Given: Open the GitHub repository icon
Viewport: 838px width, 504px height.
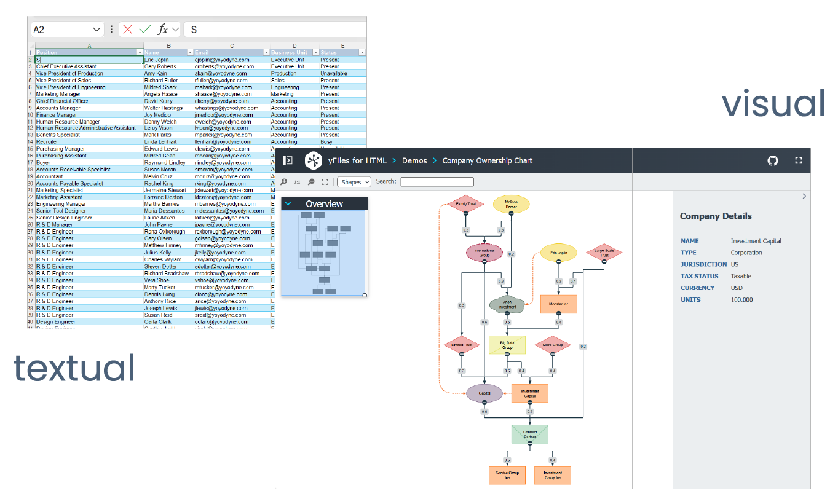Looking at the screenshot, I should [x=773, y=160].
